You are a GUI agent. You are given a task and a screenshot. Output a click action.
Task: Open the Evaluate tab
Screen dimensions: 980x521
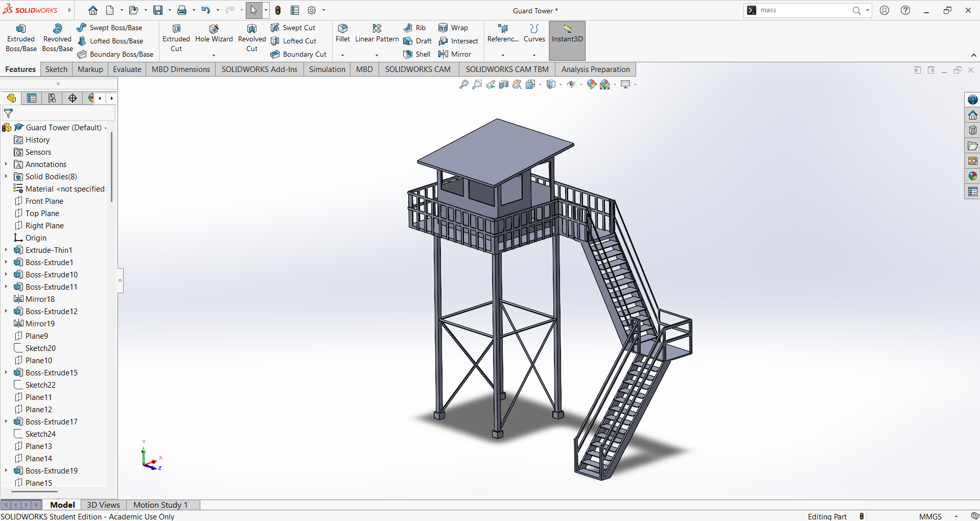click(127, 69)
